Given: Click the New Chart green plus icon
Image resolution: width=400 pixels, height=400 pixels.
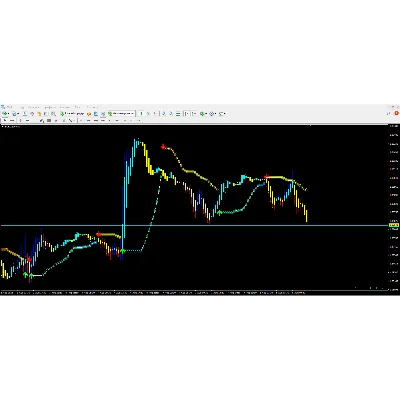Looking at the screenshot, I should tap(5, 114).
